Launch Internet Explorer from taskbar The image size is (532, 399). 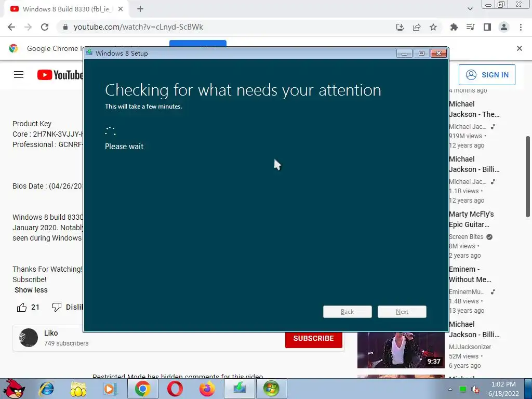tap(46, 389)
